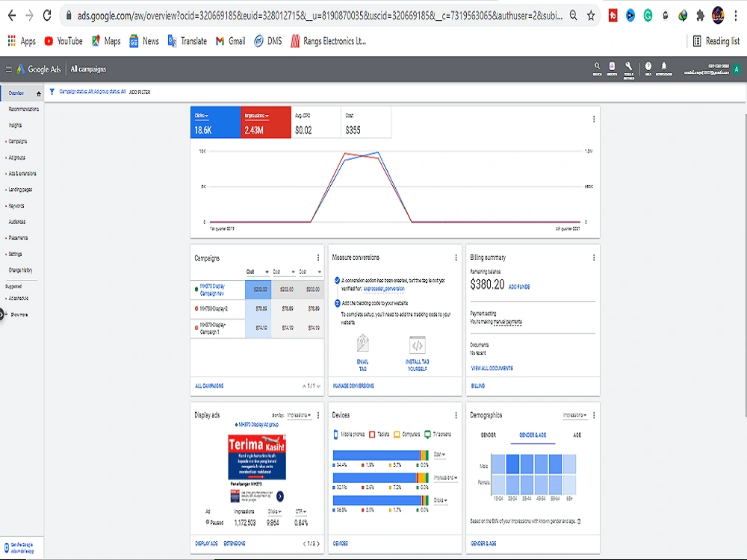Open the Clicks metric dropdown
Screen dimensions: 747x560
click(x=202, y=116)
